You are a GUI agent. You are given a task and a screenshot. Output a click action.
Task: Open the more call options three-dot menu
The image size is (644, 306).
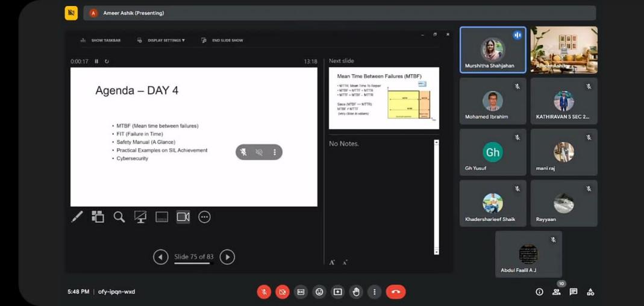click(x=374, y=292)
